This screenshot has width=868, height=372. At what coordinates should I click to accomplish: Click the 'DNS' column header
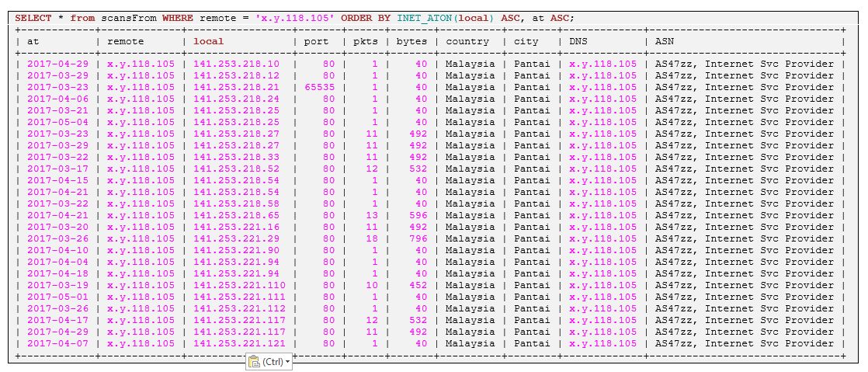[578, 41]
